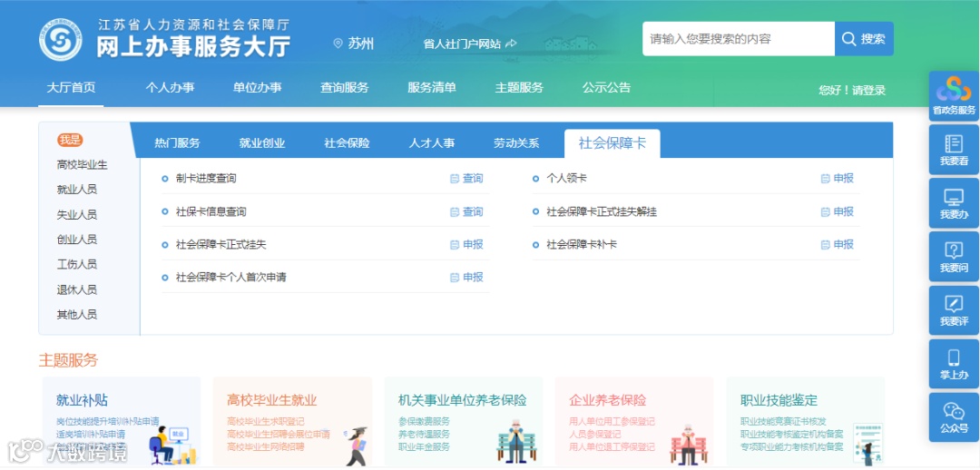The image size is (980, 470).
Task: Switch to 劳动关系 tab
Action: point(516,143)
